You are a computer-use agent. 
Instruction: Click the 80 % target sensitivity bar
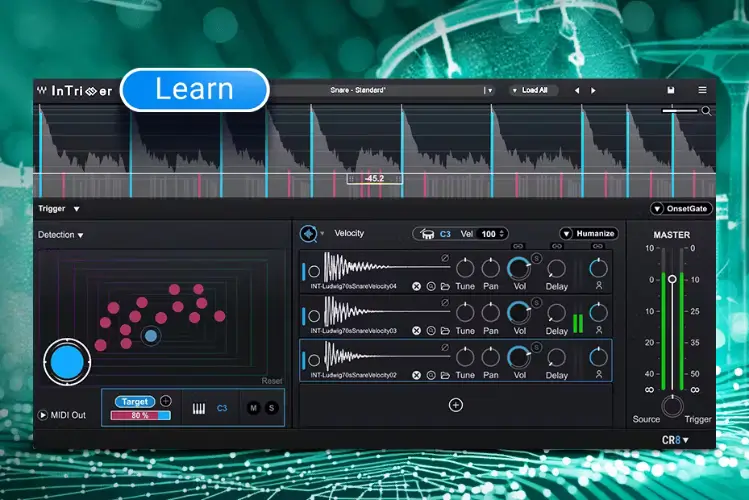pos(140,415)
